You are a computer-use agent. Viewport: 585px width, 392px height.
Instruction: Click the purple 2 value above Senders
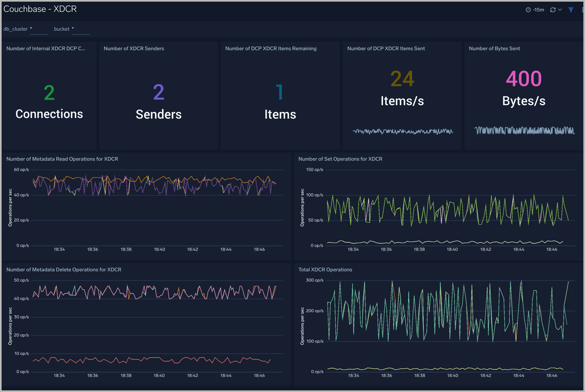coord(159,92)
